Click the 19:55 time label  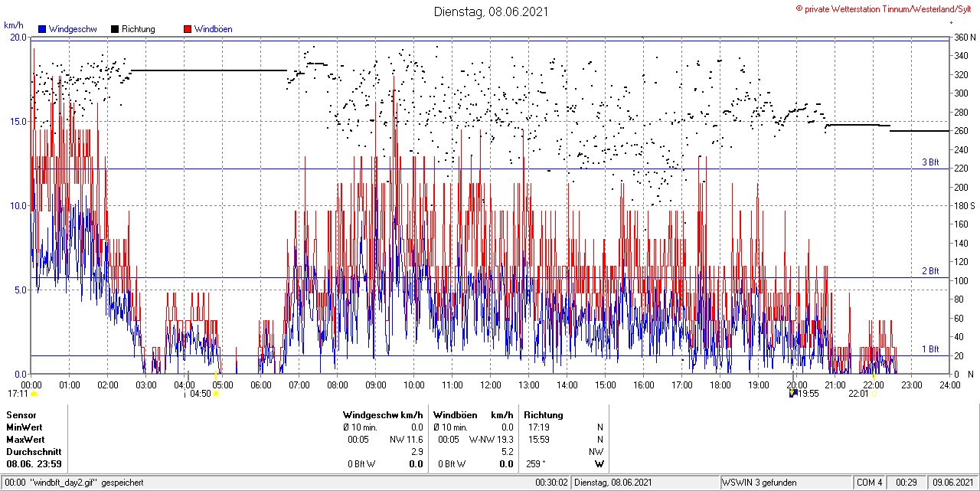click(x=809, y=394)
